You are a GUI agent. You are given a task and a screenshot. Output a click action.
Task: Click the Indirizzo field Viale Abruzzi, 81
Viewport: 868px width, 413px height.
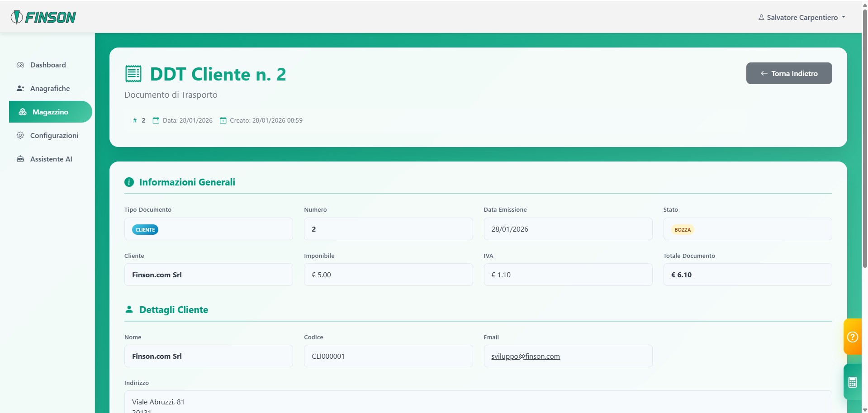(478, 402)
